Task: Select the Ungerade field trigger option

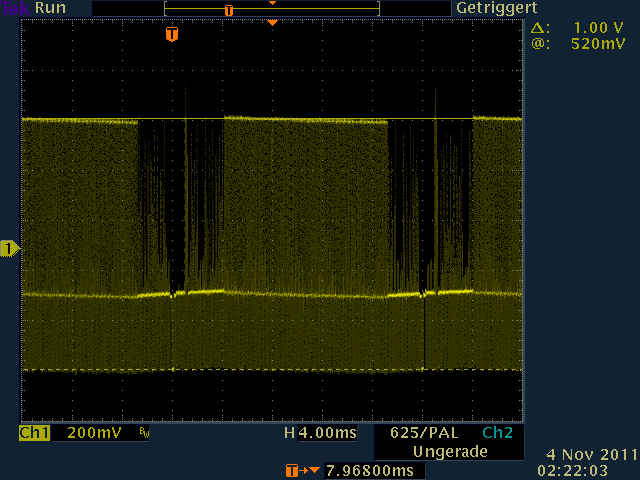Action: 449,452
